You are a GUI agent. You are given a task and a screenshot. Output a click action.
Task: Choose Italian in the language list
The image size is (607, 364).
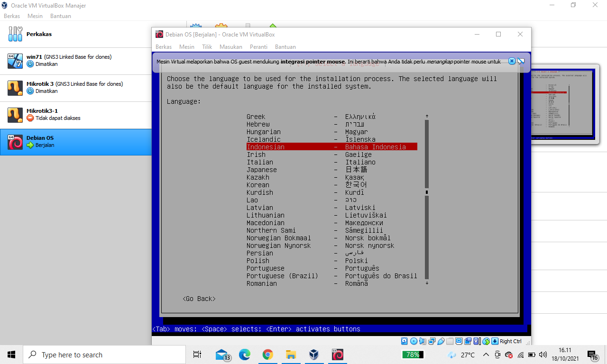[x=331, y=162]
